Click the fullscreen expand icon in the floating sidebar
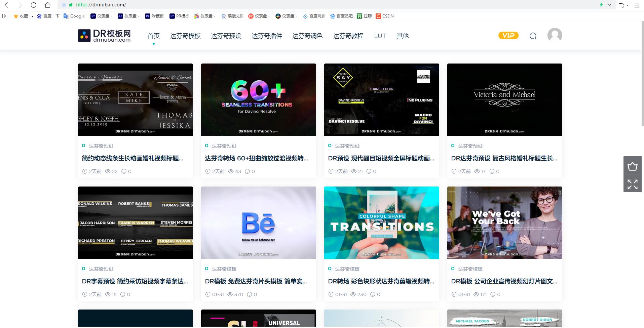Screen dimensions: 644x328 click(x=633, y=184)
